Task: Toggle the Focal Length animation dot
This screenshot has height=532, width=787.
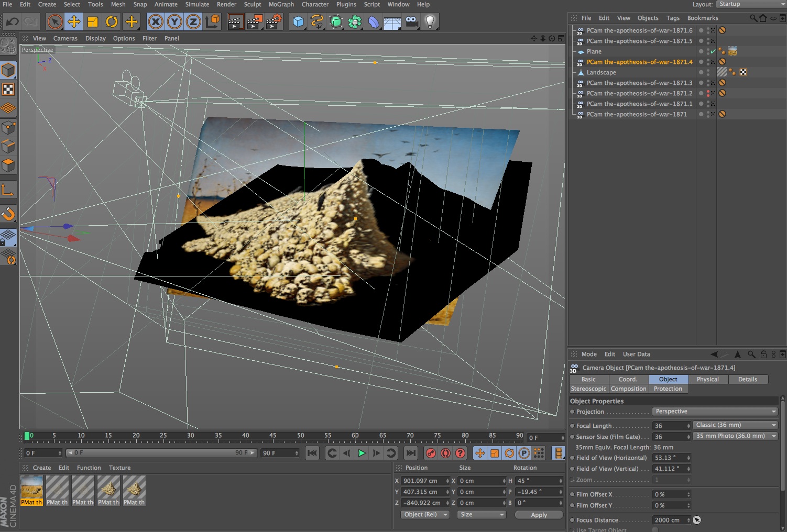Action: coord(572,426)
